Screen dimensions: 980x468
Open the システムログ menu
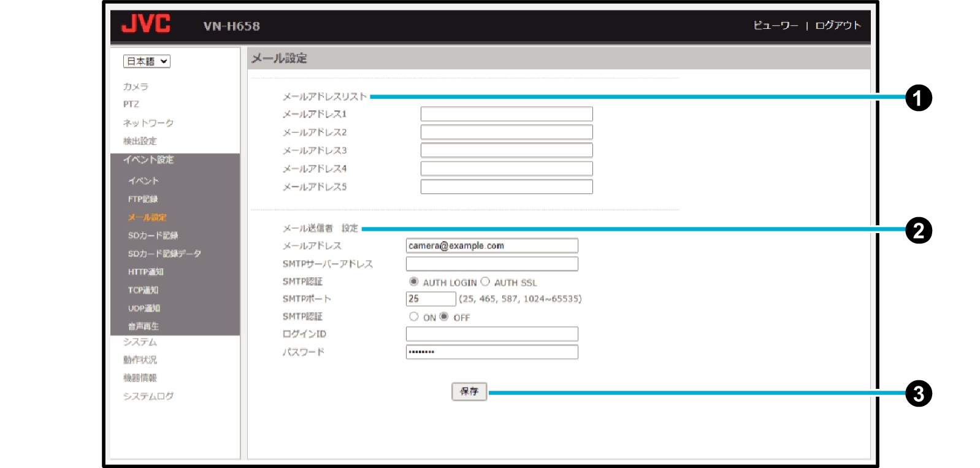tap(148, 396)
